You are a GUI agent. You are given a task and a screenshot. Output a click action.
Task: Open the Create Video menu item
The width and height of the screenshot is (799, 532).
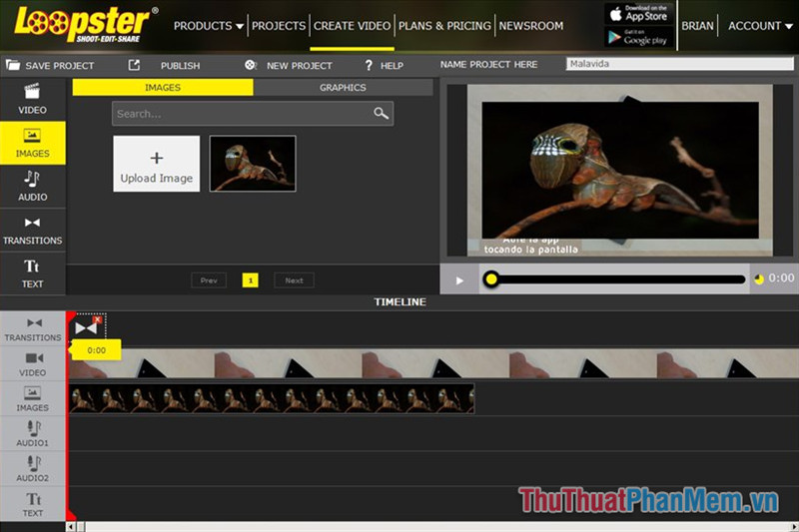pyautogui.click(x=353, y=26)
